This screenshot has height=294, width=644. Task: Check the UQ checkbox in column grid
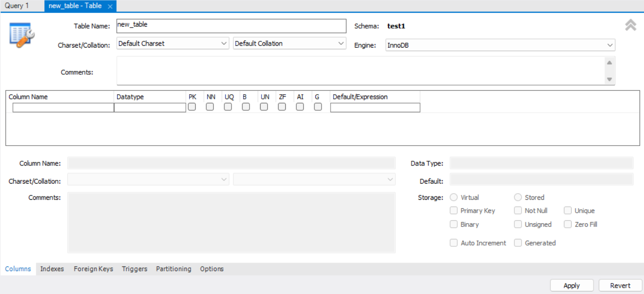click(228, 107)
